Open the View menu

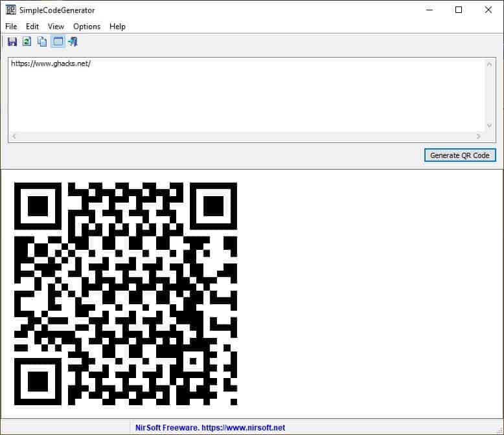click(x=56, y=27)
